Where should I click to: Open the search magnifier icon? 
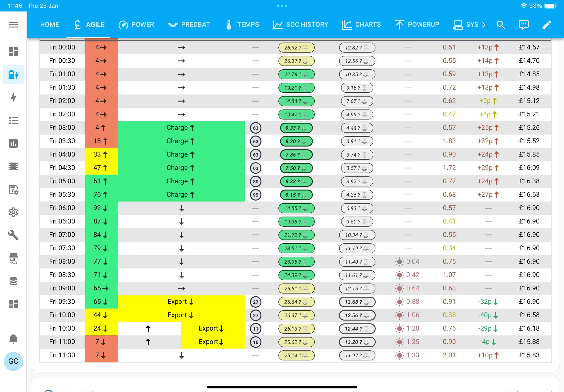point(500,25)
